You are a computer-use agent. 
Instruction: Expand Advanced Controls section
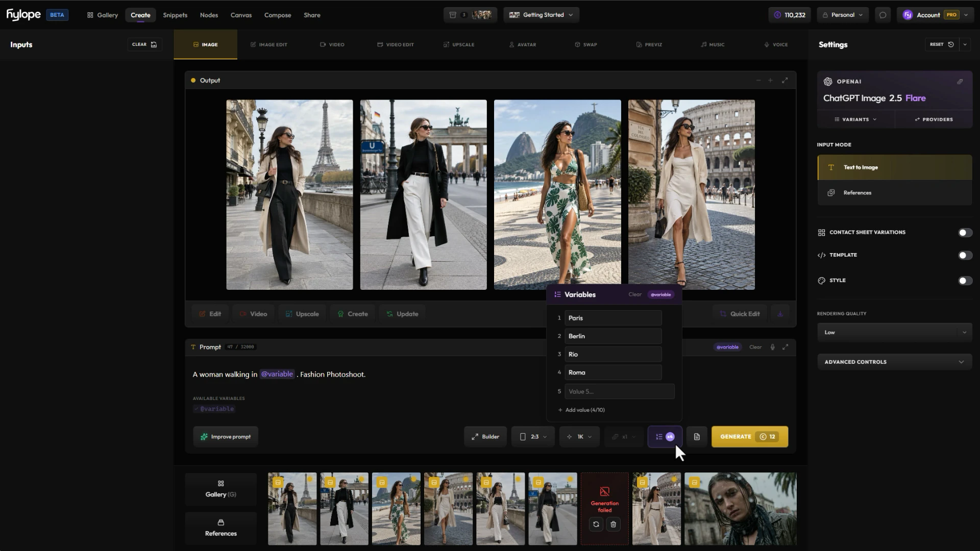(895, 362)
